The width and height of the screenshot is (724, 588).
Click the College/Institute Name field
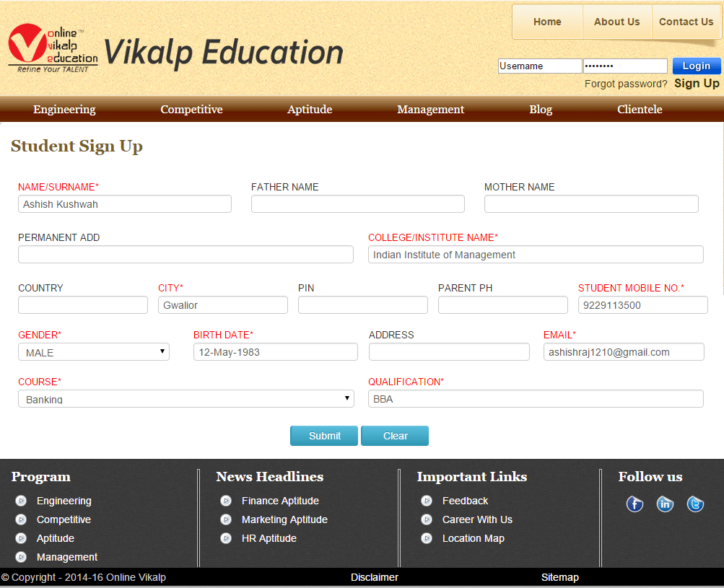click(536, 254)
